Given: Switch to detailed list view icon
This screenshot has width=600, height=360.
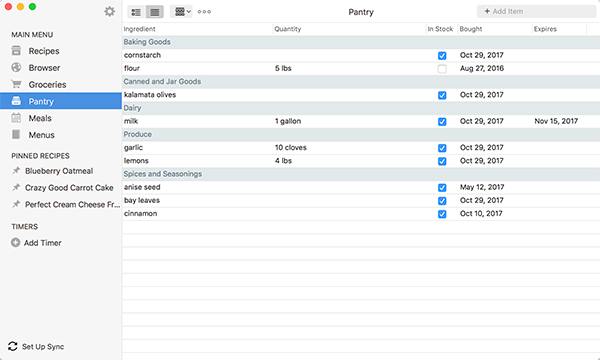Looking at the screenshot, I should coord(136,12).
